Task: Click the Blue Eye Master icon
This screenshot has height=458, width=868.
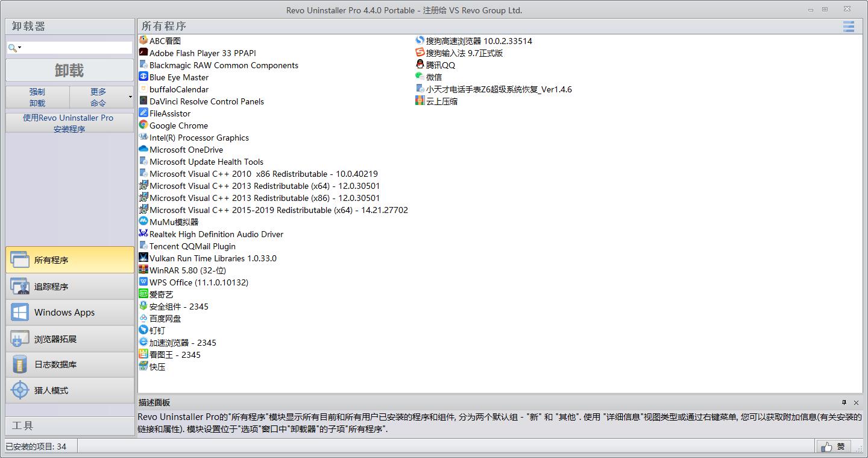Action: 143,77
